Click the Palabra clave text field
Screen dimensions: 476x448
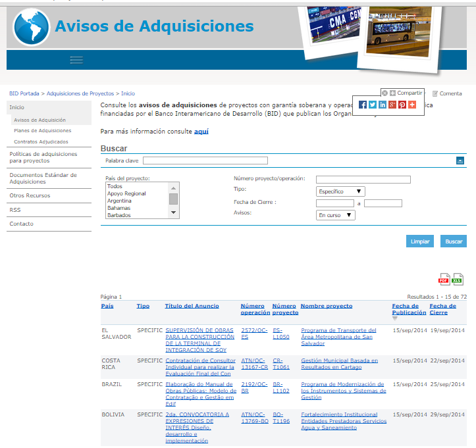205,161
